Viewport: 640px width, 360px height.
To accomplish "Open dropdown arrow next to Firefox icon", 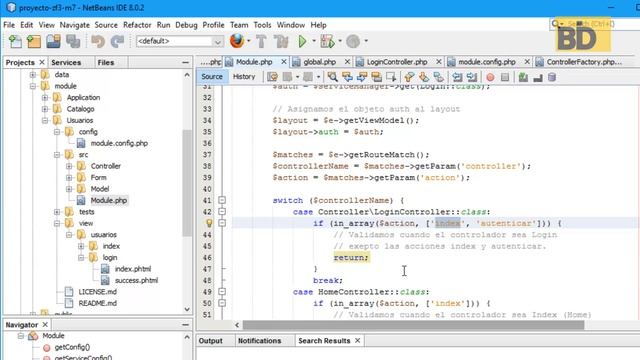I will click(249, 41).
